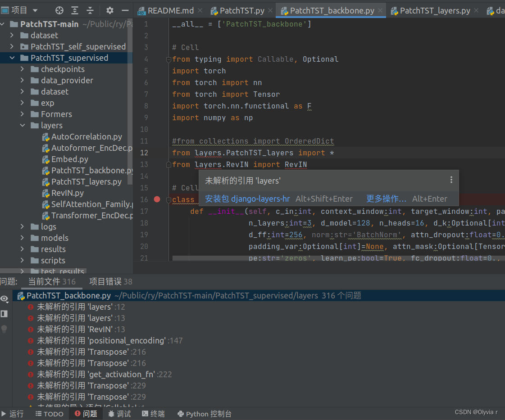Click the expand all icon in project toolbar

(x=75, y=11)
